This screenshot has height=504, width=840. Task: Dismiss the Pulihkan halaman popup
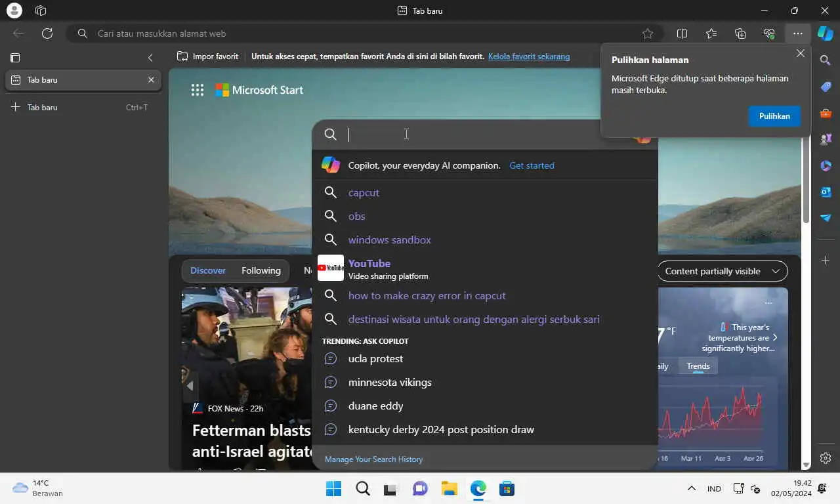click(x=800, y=53)
